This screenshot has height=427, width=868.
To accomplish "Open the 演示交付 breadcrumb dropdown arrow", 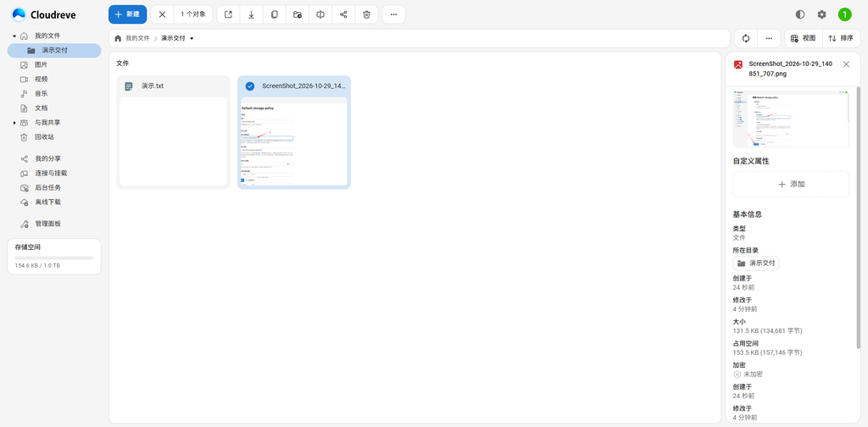I will coord(192,38).
